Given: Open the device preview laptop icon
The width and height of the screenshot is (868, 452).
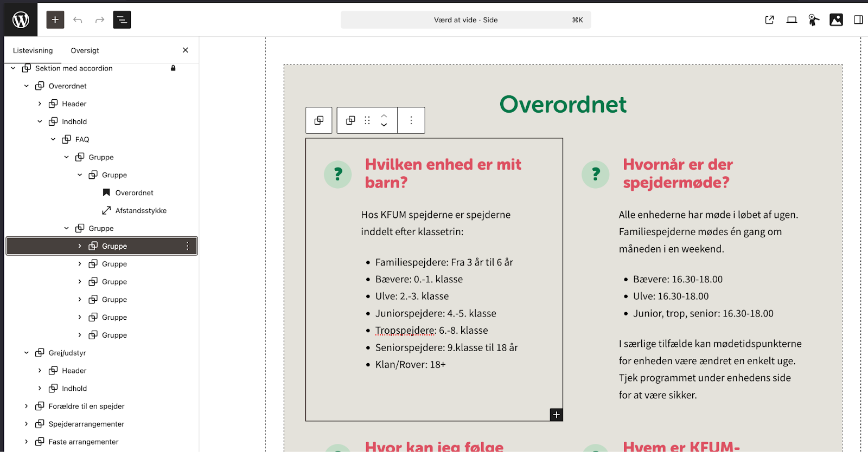Looking at the screenshot, I should click(x=792, y=20).
